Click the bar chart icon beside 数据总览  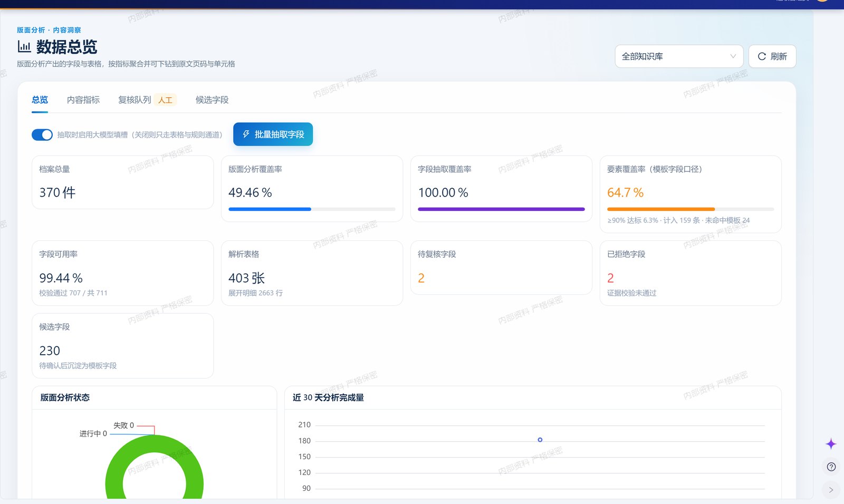[24, 46]
